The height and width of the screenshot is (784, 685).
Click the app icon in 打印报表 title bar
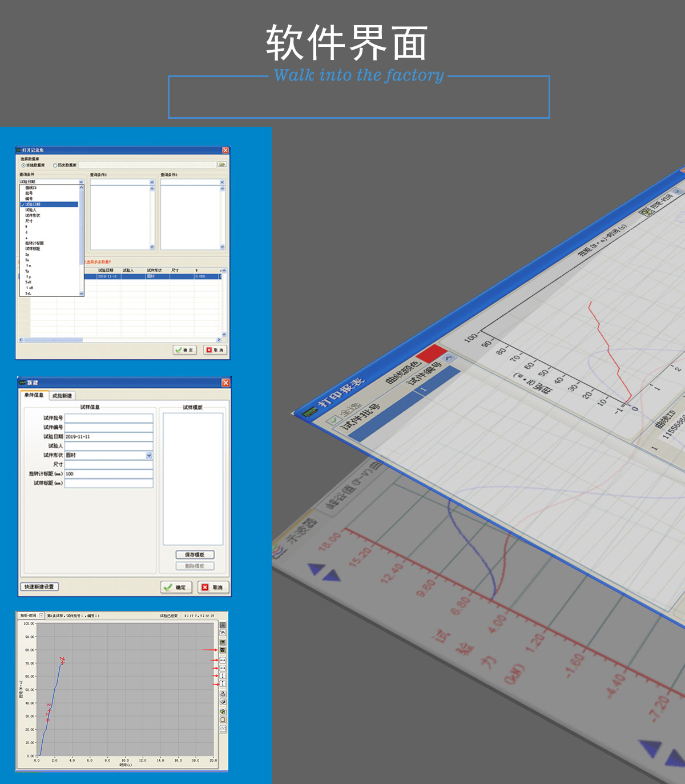pyautogui.click(x=309, y=411)
